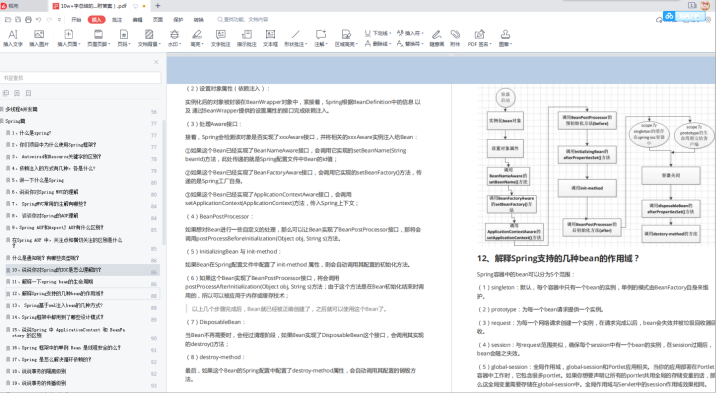Open bookmark '2、你们项目中为什么使用Spring框架?'

point(54,145)
